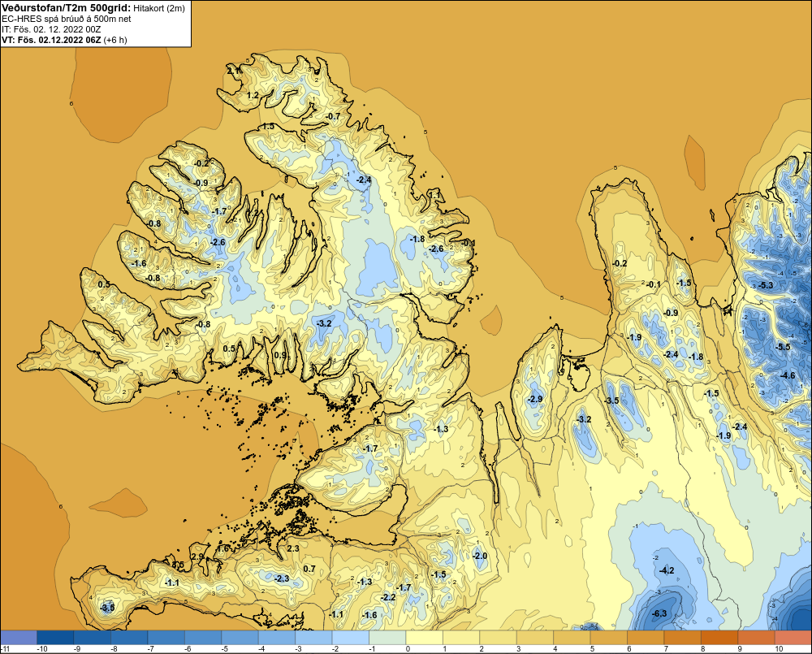Click the legend swatch between 0 and 1
Viewport: 812px width, 654px height.
coord(425,637)
